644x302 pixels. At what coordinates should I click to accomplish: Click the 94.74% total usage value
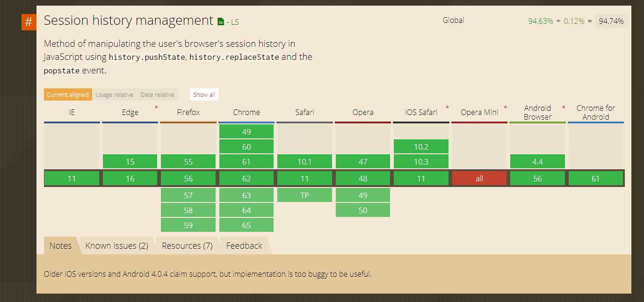pyautogui.click(x=611, y=21)
